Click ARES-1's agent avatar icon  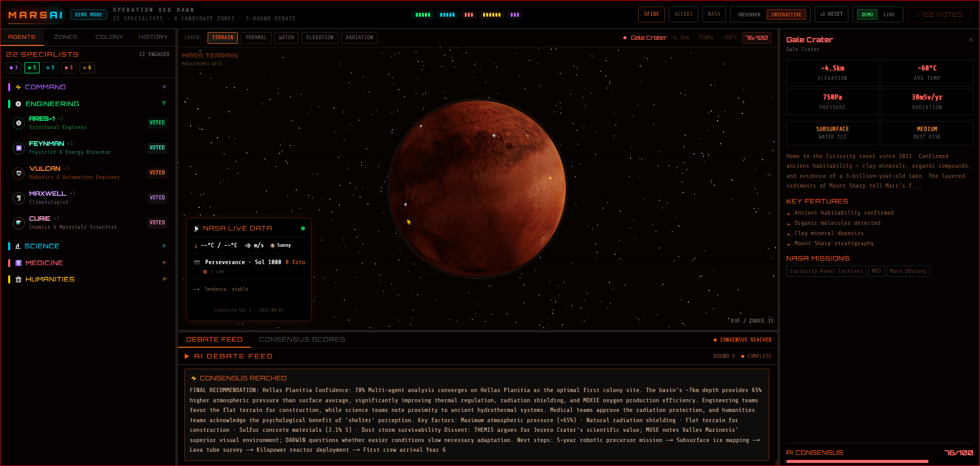pyautogui.click(x=19, y=123)
